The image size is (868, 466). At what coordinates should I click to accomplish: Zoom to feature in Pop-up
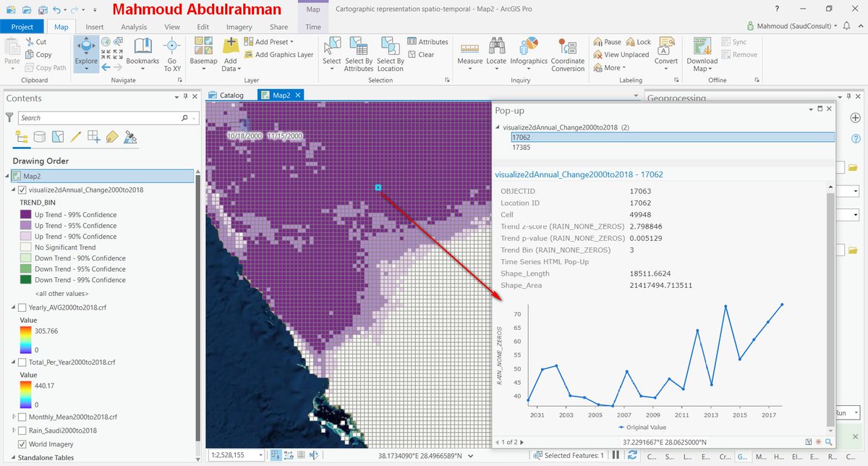point(828,441)
